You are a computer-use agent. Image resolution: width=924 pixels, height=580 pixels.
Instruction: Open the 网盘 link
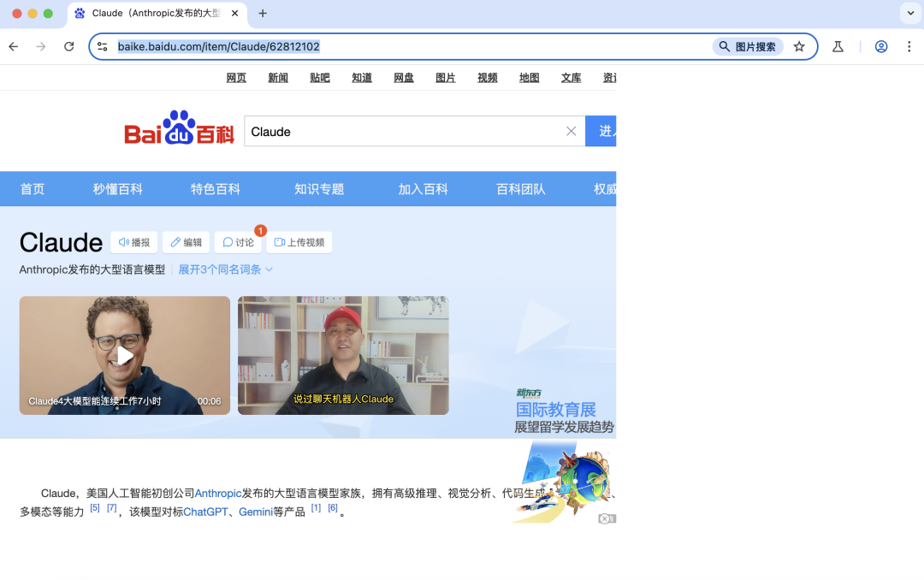point(404,78)
